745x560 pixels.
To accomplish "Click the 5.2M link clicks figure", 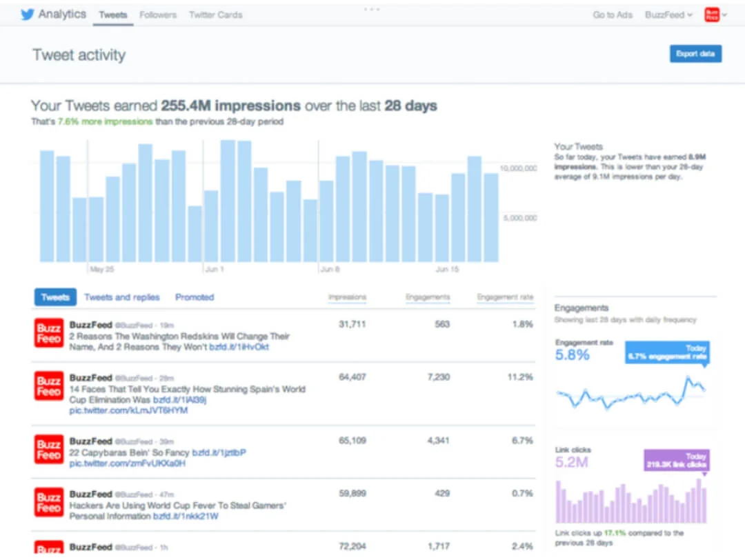I will pyautogui.click(x=572, y=461).
